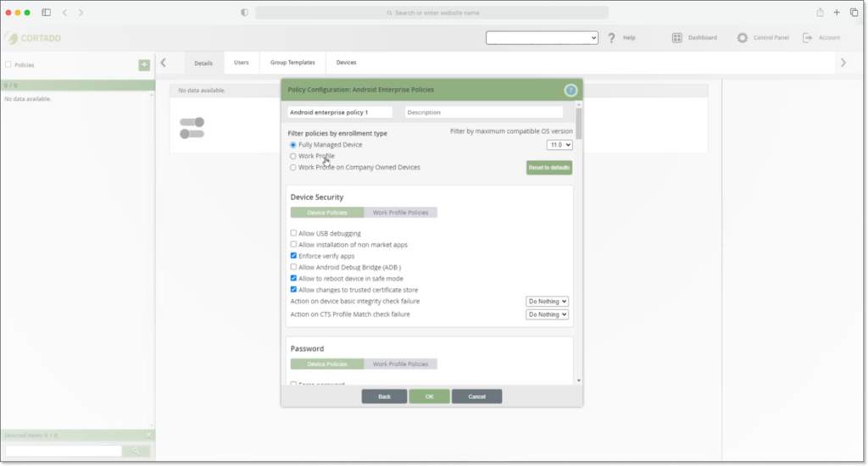Click the dialog scroll up arrow
Screen dimensions: 868x466
[579, 104]
